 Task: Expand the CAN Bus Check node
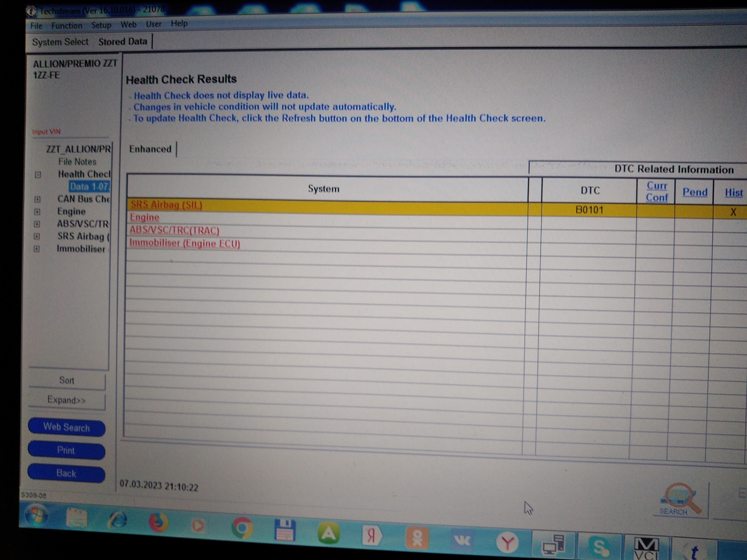point(37,199)
